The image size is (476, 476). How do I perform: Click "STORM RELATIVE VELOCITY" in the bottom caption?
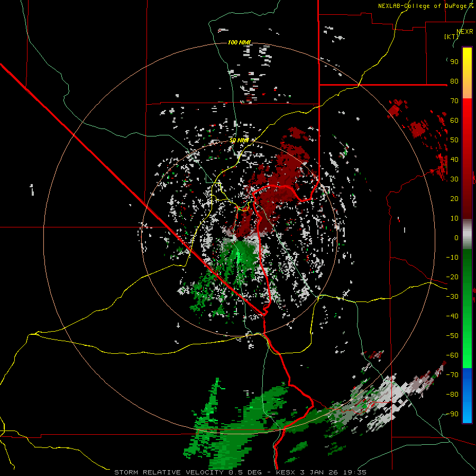(169, 472)
